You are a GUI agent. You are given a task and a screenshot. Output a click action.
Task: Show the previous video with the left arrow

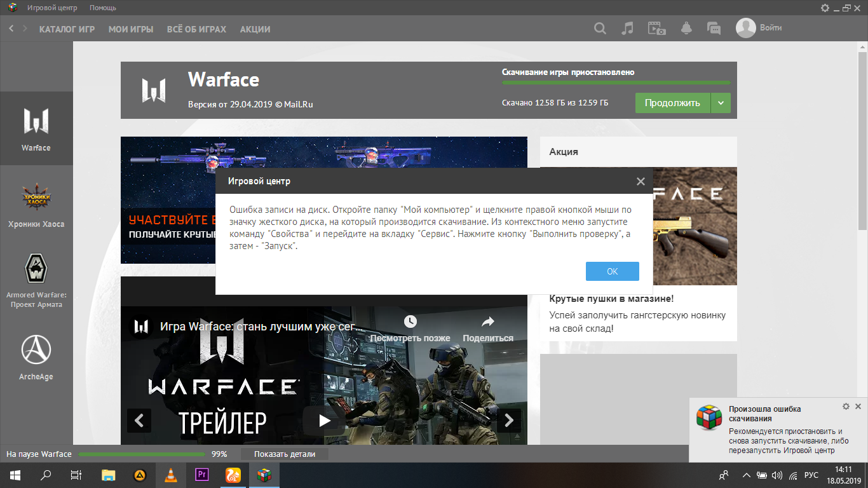(x=139, y=421)
